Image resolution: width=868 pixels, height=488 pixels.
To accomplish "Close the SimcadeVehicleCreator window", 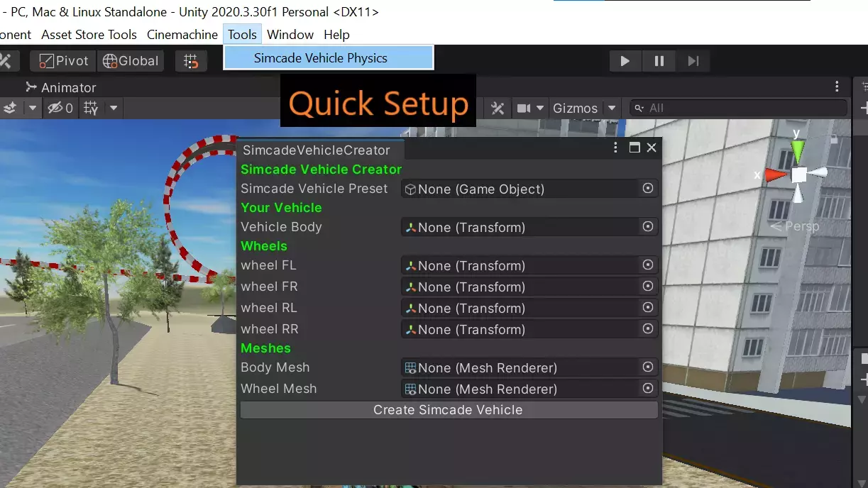I will pos(652,148).
